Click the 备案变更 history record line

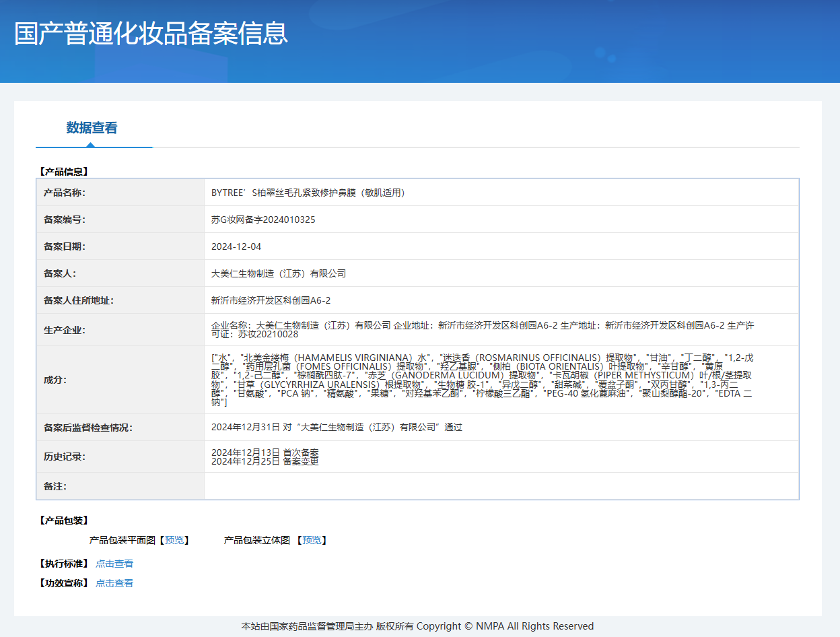[x=265, y=461]
